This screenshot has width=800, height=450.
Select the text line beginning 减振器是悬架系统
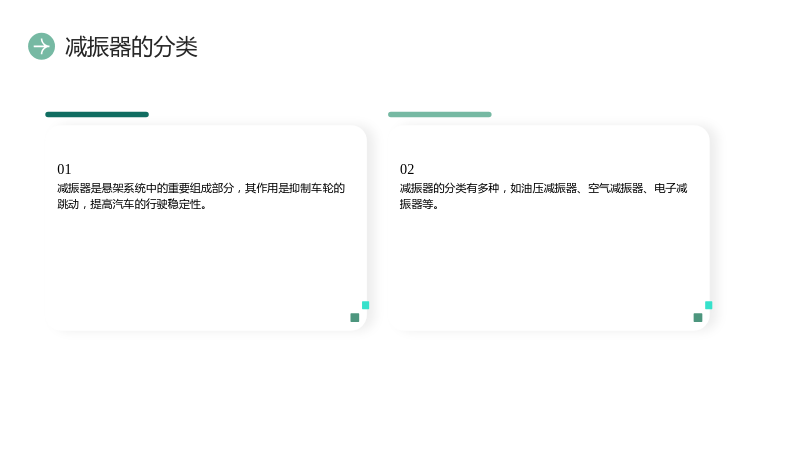point(201,188)
